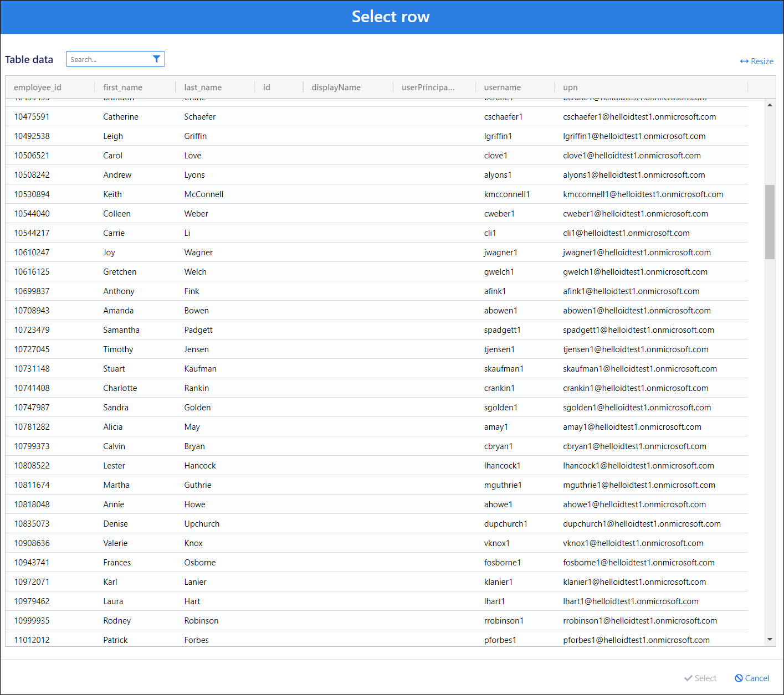
Task: Click the upn column header
Action: 570,87
